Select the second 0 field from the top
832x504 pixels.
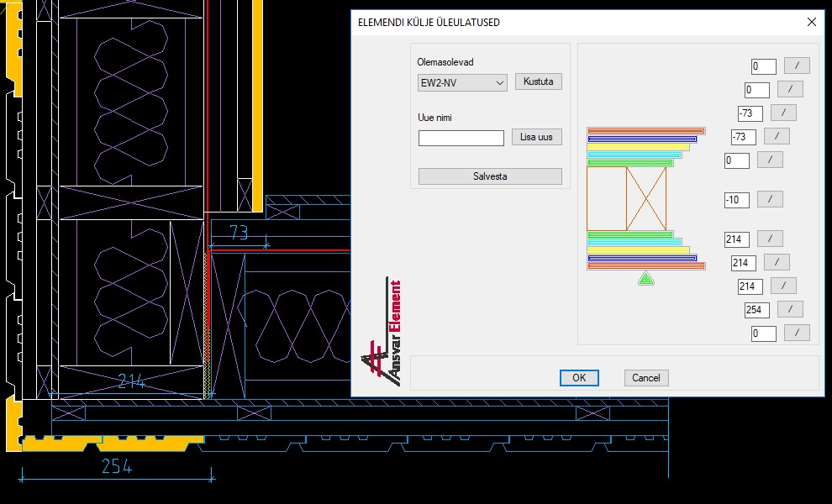(x=756, y=90)
